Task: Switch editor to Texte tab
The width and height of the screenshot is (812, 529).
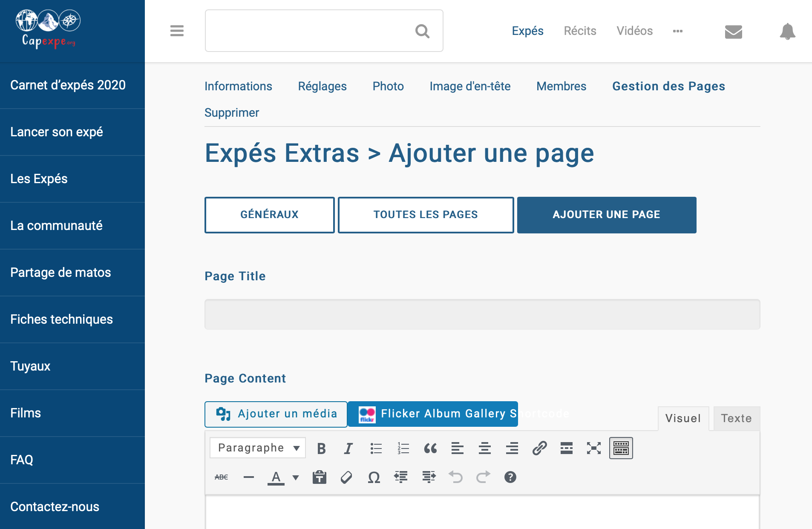Action: pos(737,418)
